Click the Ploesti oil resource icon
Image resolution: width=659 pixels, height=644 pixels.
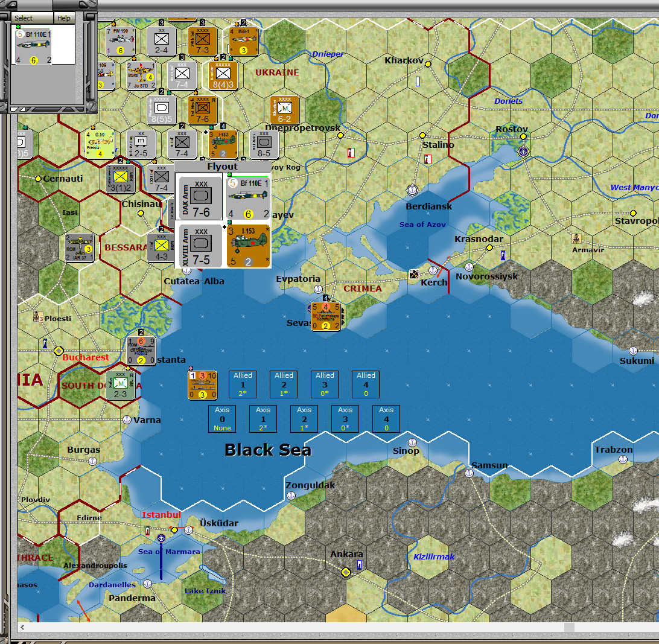37,316
